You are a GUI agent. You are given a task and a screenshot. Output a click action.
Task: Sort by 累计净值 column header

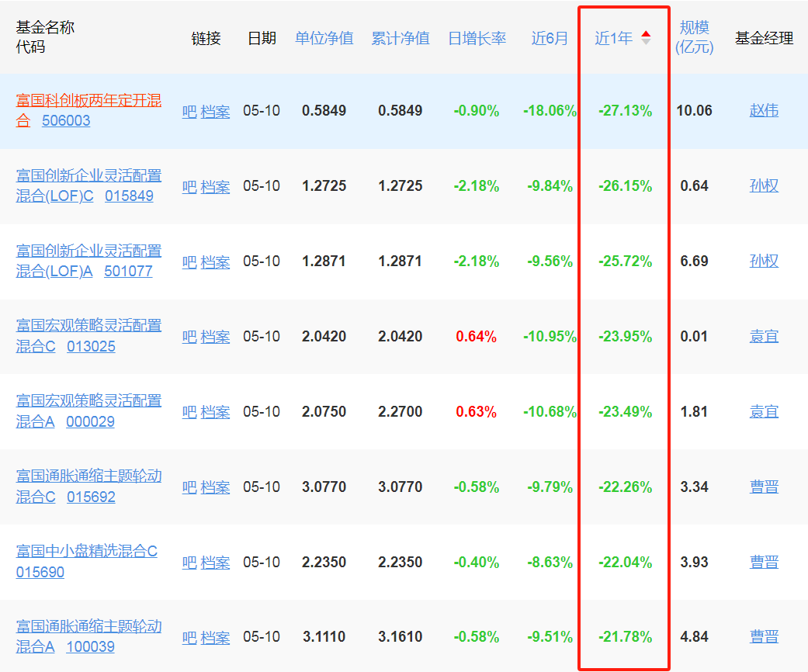(x=401, y=38)
